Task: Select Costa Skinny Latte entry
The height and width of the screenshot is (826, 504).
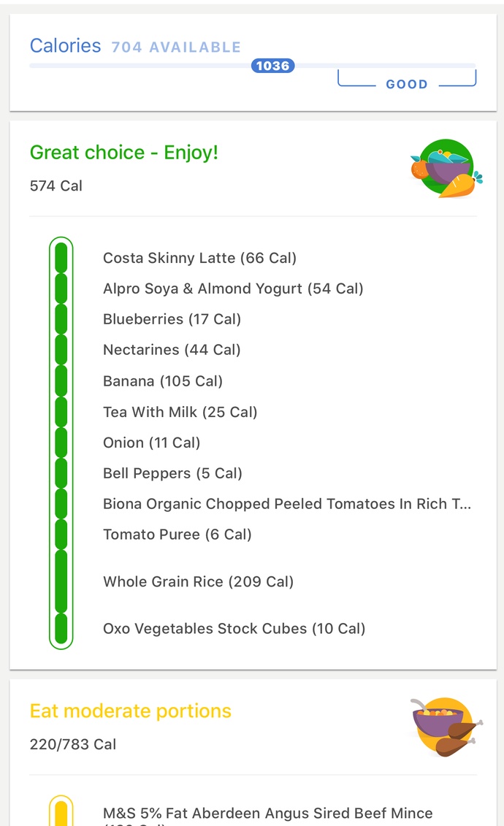Action: 199,258
